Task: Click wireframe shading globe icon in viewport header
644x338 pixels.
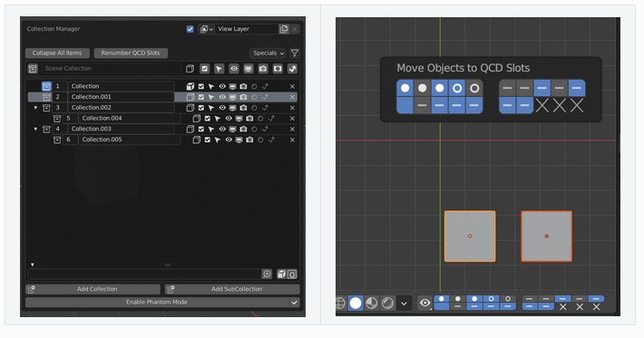Action: pyautogui.click(x=340, y=304)
